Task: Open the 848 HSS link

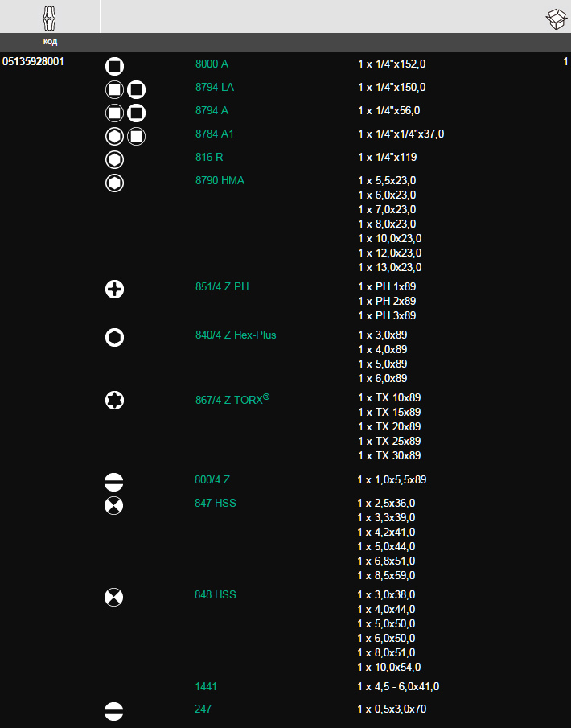Action: (215, 594)
